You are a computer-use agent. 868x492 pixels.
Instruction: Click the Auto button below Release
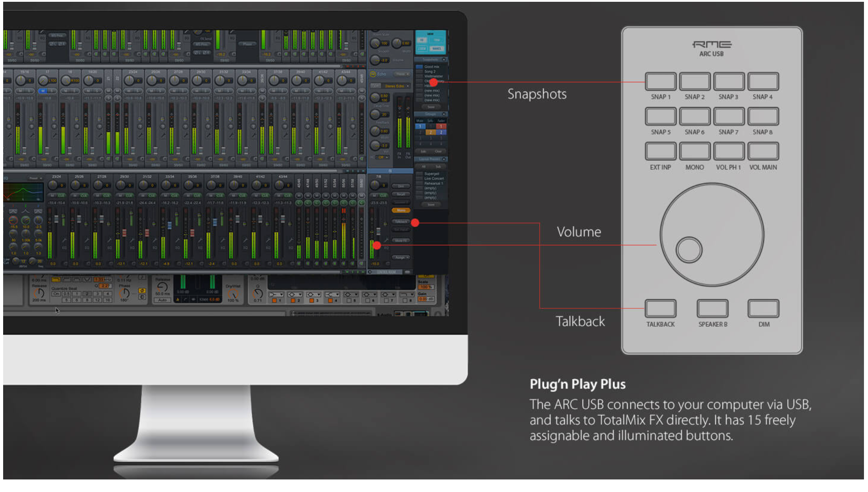pyautogui.click(x=162, y=300)
